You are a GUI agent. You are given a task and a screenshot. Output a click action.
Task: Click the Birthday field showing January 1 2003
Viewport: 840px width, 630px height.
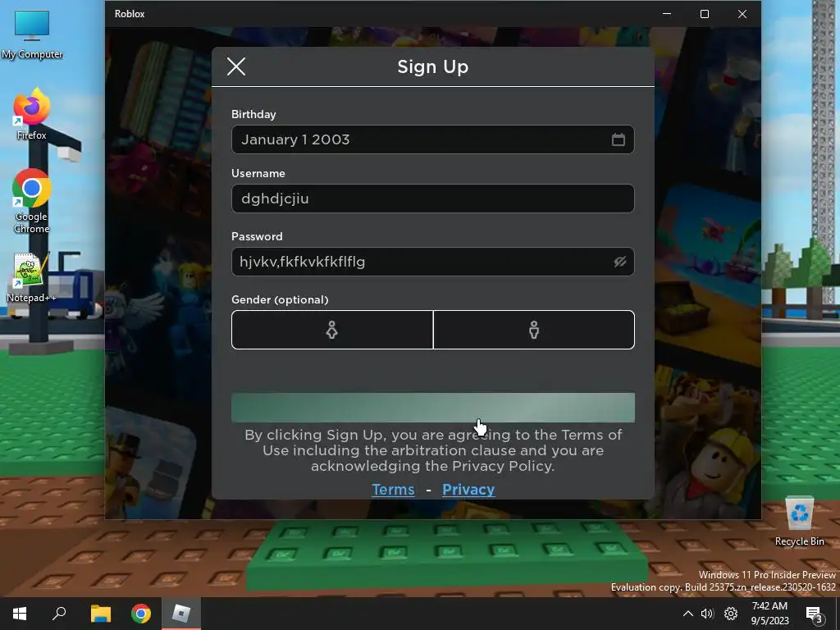[433, 139]
